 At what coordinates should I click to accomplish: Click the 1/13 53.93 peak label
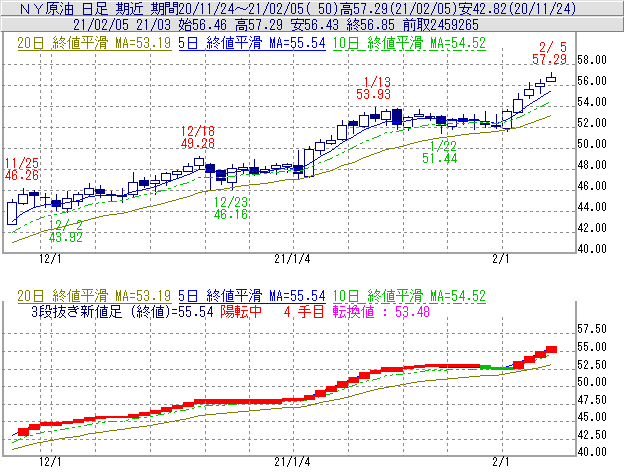coord(374,88)
